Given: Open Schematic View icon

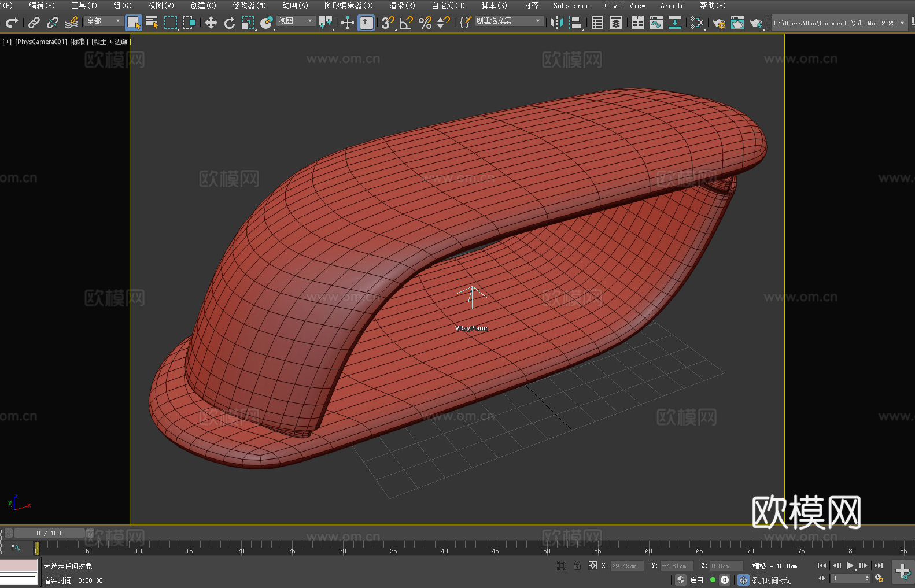Looking at the screenshot, I should tap(697, 23).
